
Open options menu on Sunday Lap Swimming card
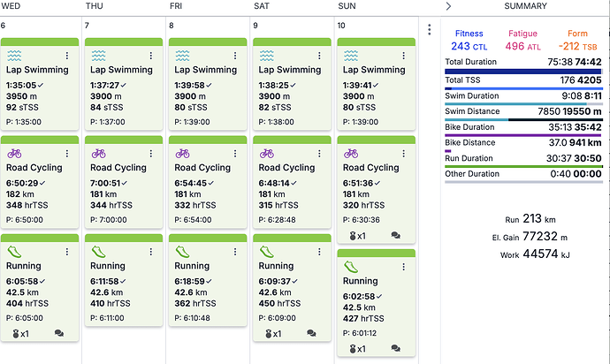coord(404,56)
